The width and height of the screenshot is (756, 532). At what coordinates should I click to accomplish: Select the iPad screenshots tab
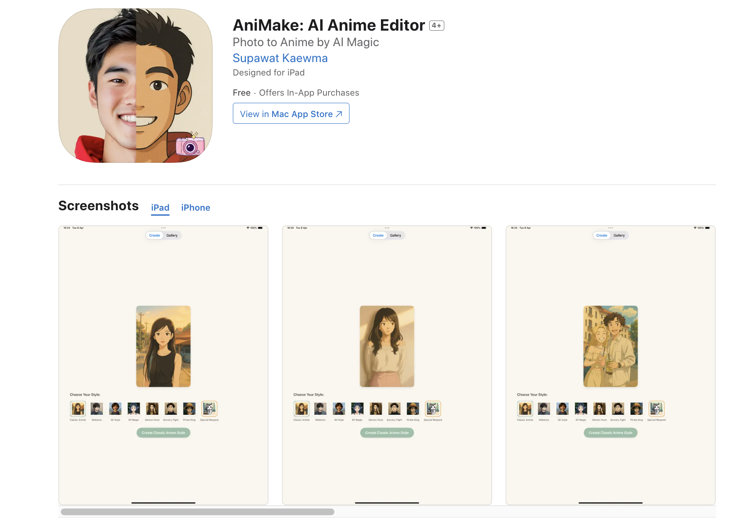click(x=160, y=208)
